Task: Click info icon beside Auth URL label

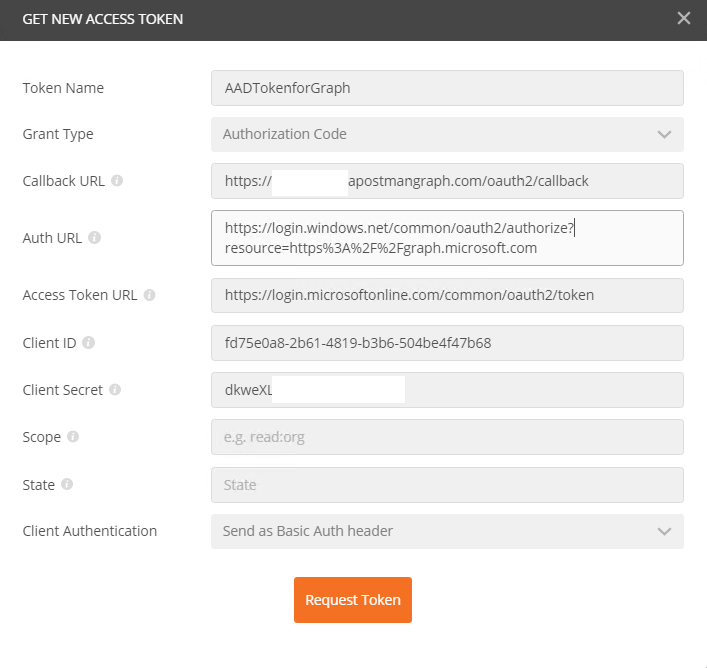Action: [x=94, y=238]
